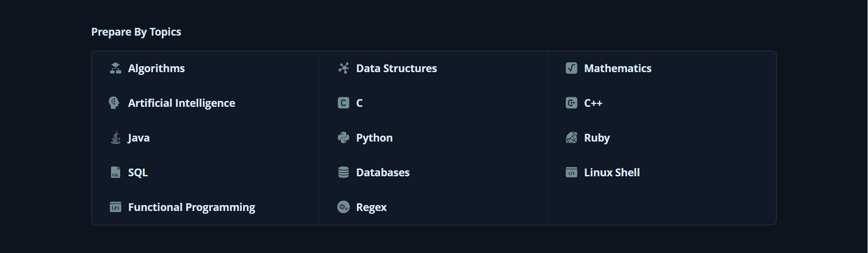Click the SQL file icon
The image size is (868, 253).
click(x=115, y=173)
